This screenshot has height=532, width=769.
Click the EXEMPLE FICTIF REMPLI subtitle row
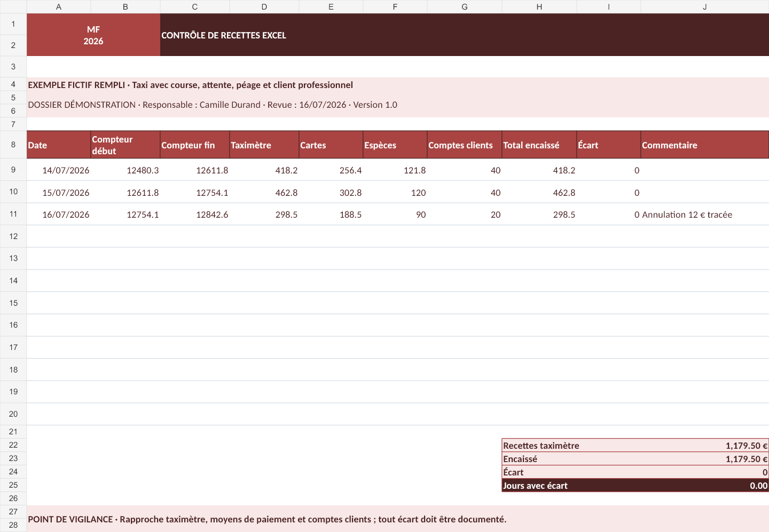398,84
